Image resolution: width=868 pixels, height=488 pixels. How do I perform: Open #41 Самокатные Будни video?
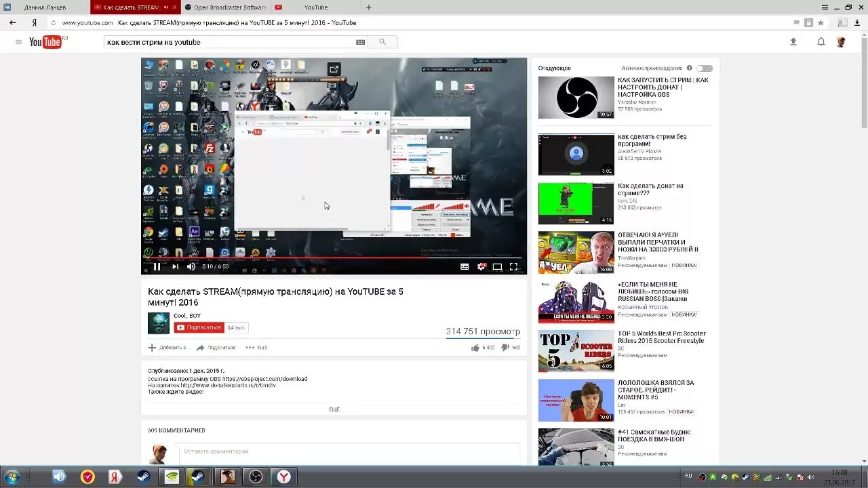tap(654, 435)
